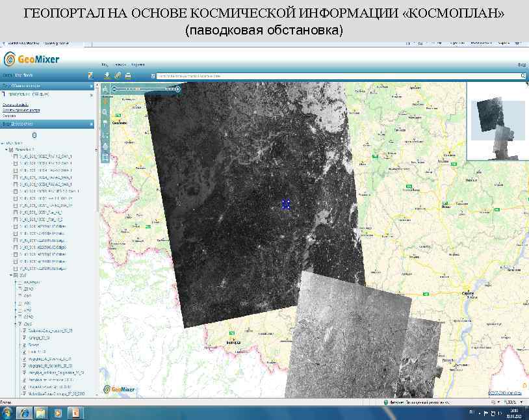Open the first item of GeoMixer menu bar

[x=105, y=65]
